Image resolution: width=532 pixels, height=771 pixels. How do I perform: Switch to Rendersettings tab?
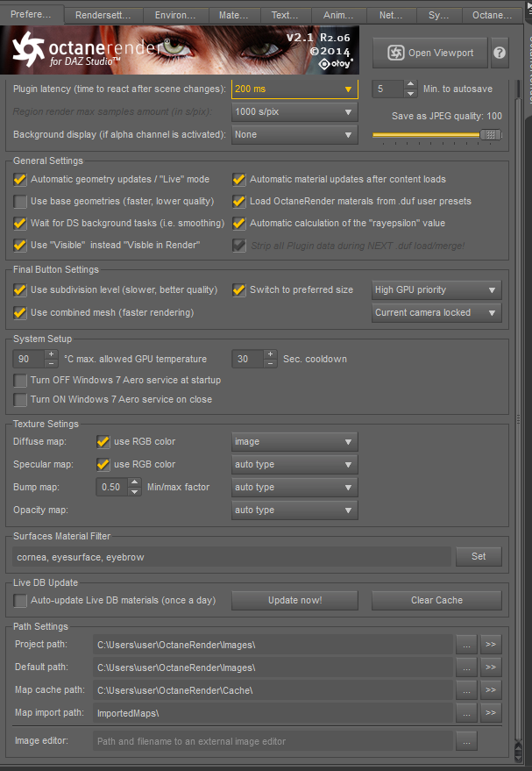(103, 15)
